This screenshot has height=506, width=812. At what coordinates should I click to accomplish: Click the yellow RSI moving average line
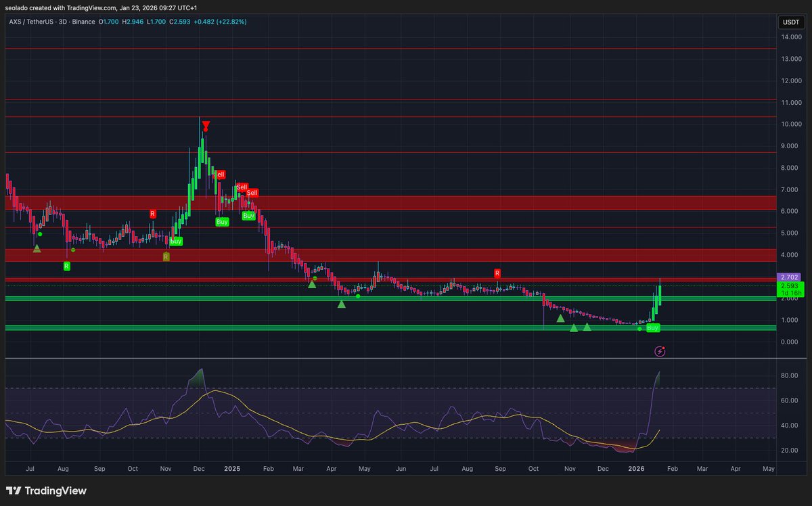(215, 391)
